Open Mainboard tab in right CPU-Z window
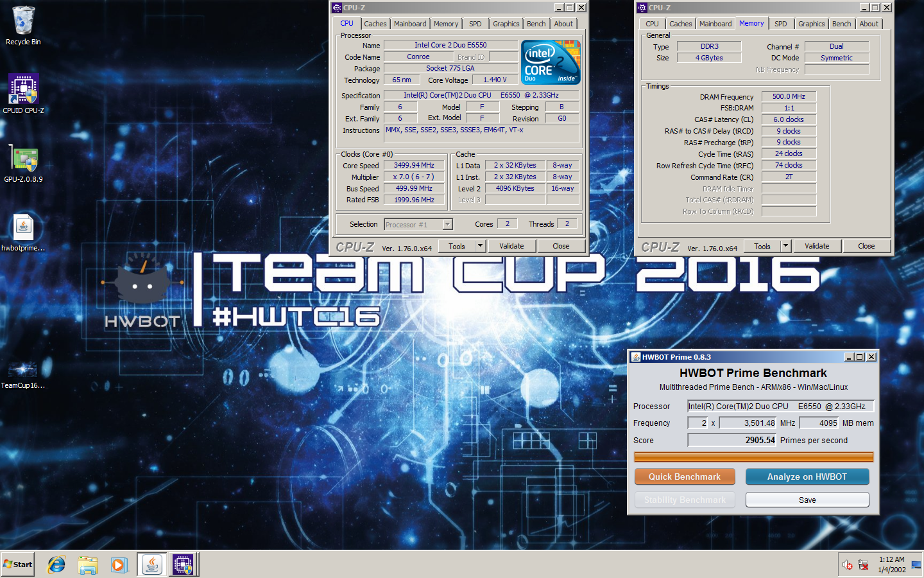Viewport: 924px width, 578px height. 715,24
